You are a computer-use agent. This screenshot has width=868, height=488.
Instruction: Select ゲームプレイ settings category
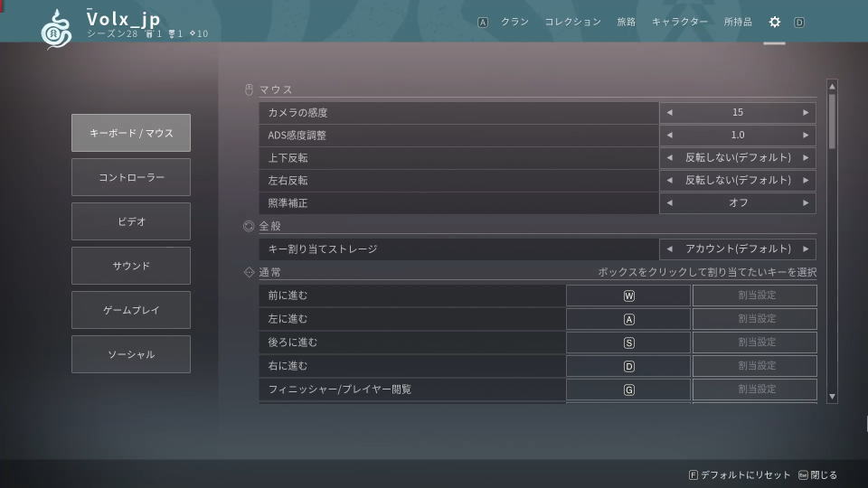coord(131,310)
